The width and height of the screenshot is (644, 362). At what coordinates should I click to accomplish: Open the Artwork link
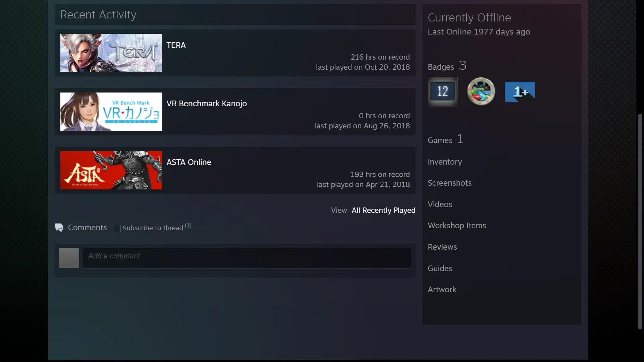(x=442, y=290)
